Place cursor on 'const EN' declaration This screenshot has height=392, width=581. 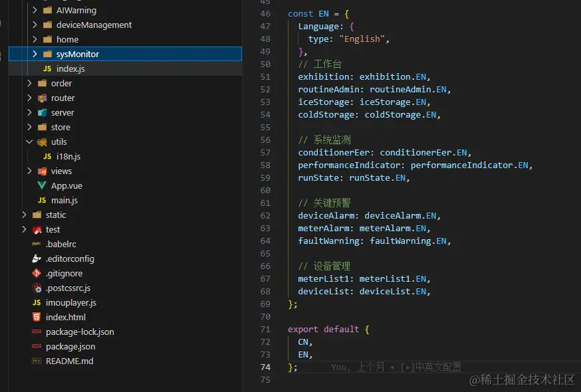coord(308,14)
